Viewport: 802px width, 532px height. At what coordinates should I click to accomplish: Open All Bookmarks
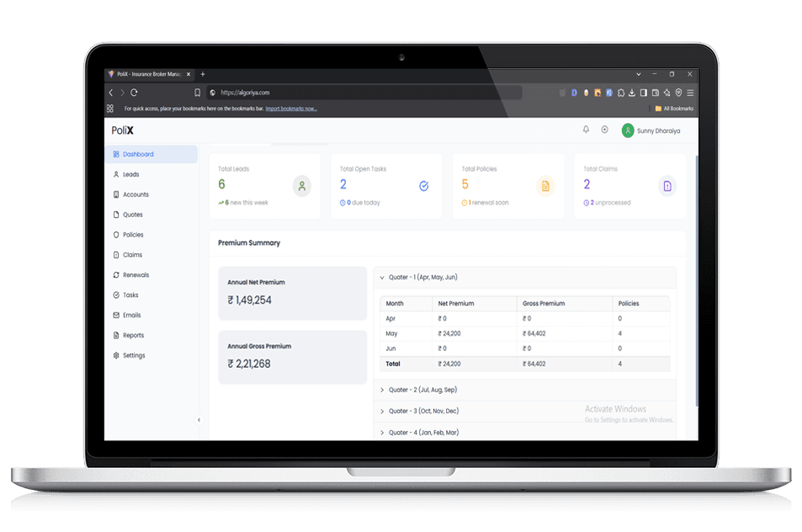pos(673,108)
